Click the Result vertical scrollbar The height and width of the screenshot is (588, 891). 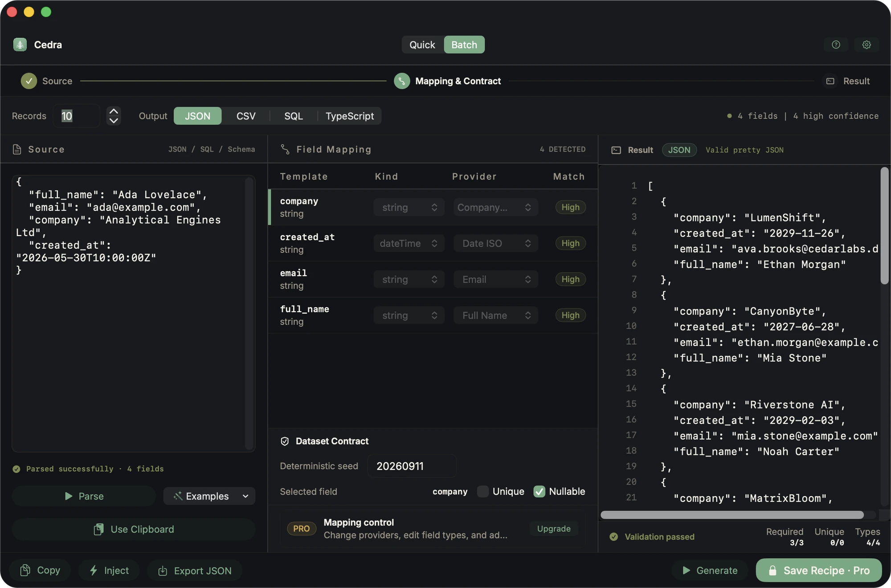click(885, 225)
